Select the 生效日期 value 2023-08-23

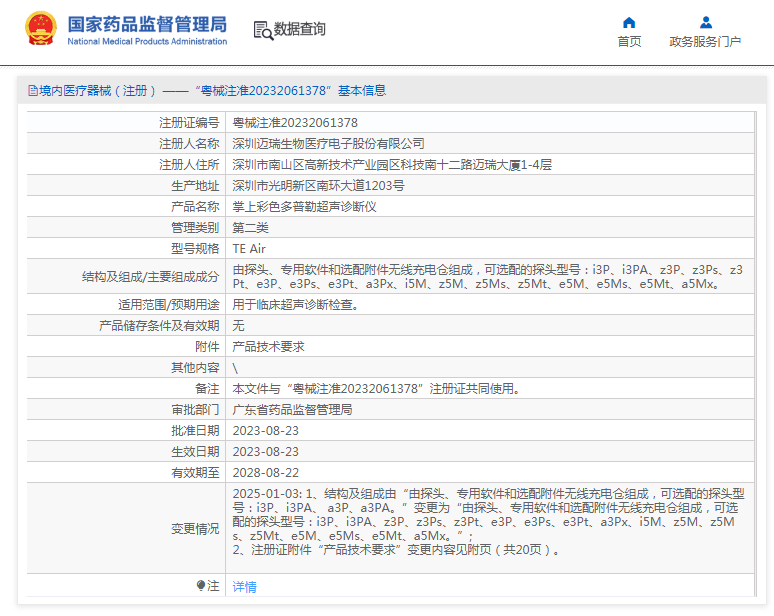pos(266,452)
